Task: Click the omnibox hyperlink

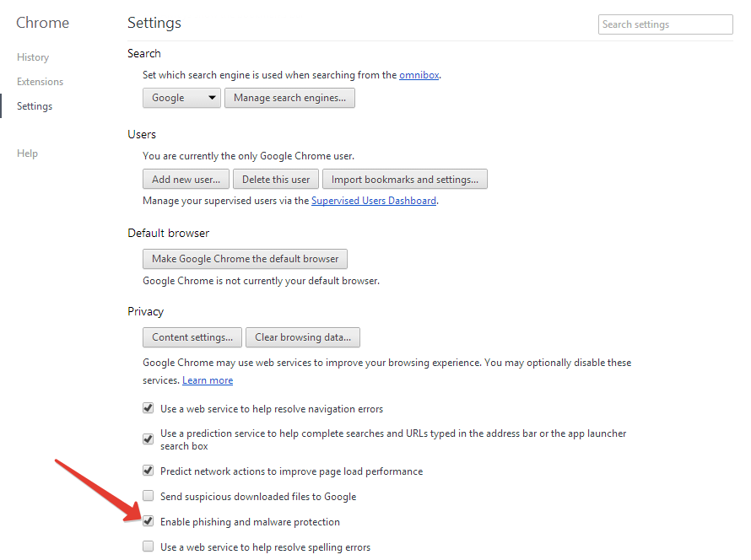Action: 419,74
